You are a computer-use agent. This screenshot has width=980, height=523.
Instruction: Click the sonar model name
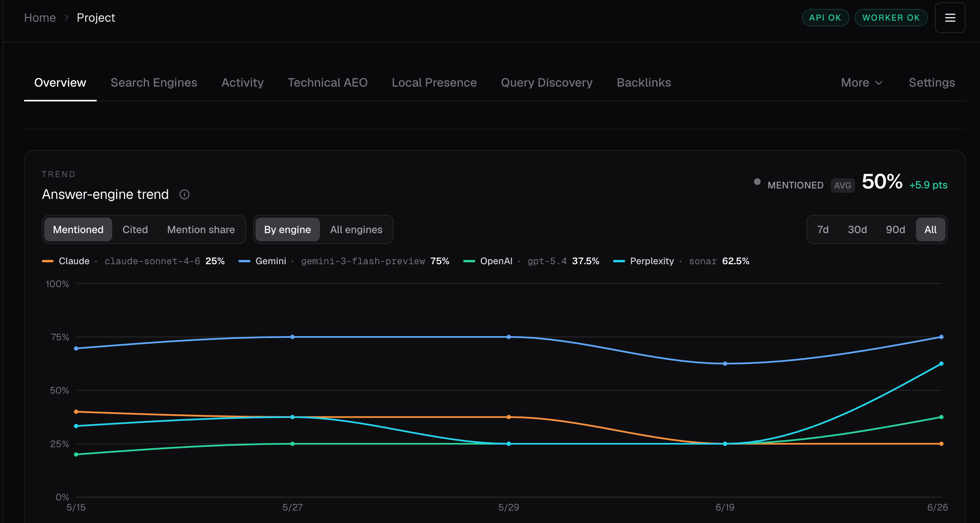pyautogui.click(x=703, y=261)
